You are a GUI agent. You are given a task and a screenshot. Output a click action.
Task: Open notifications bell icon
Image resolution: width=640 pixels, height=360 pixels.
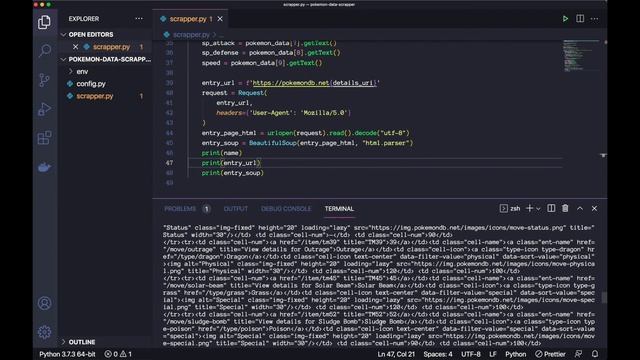[595, 354]
